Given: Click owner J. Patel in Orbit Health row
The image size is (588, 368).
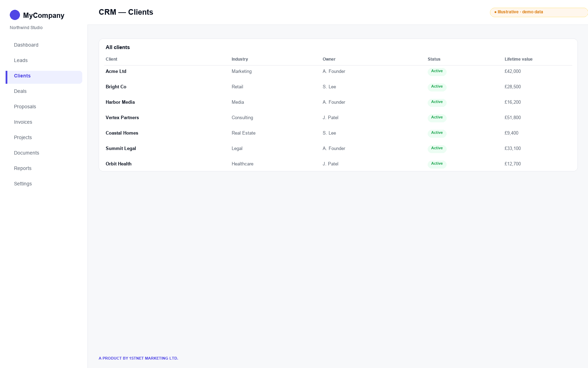Looking at the screenshot, I should click(330, 164).
